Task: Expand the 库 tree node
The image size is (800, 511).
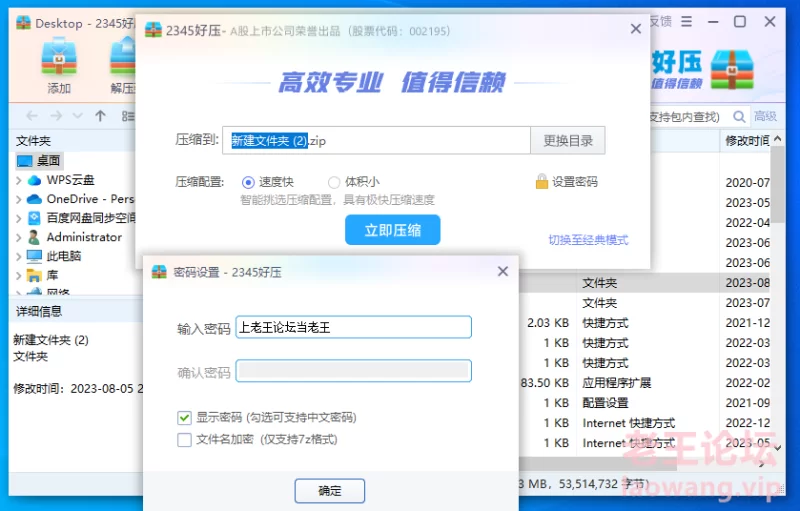Action: tap(19, 275)
